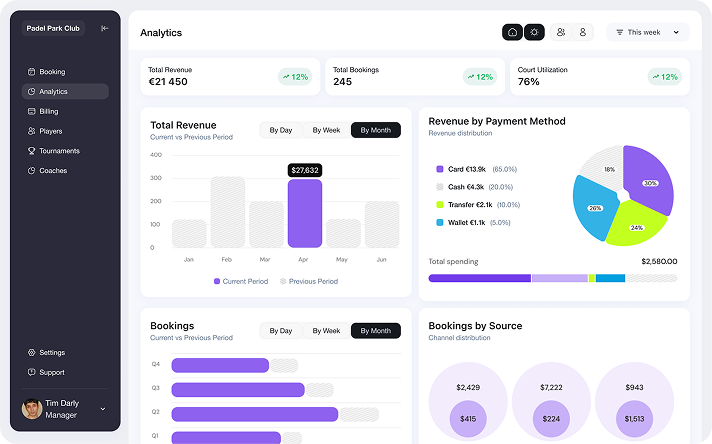Click the Support headset icon in sidebar

pos(31,372)
